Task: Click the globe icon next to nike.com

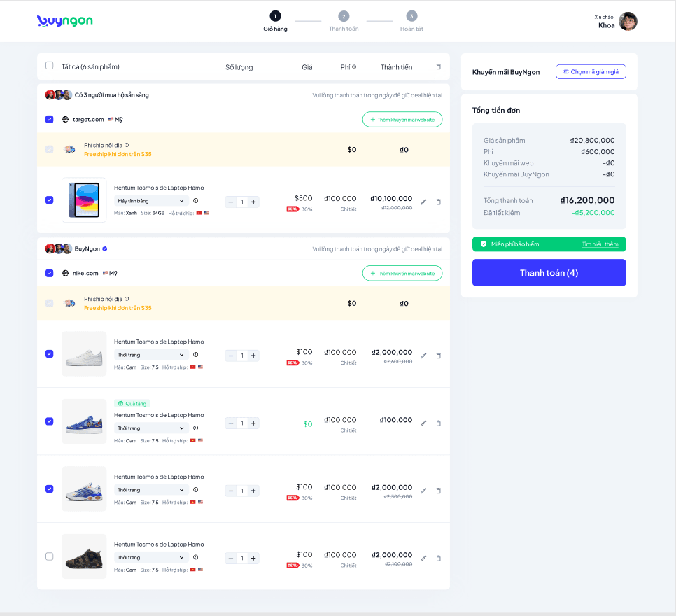Action: (x=65, y=273)
